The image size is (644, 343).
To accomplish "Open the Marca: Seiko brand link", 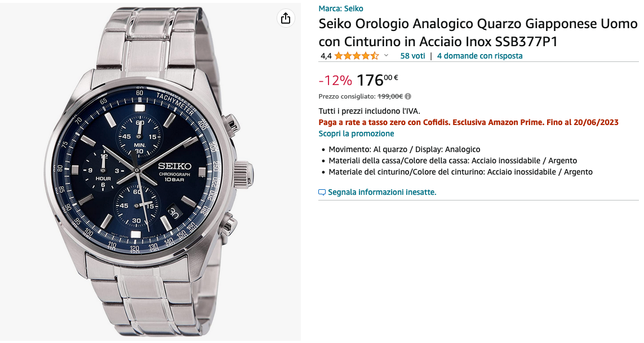I will click(341, 8).
